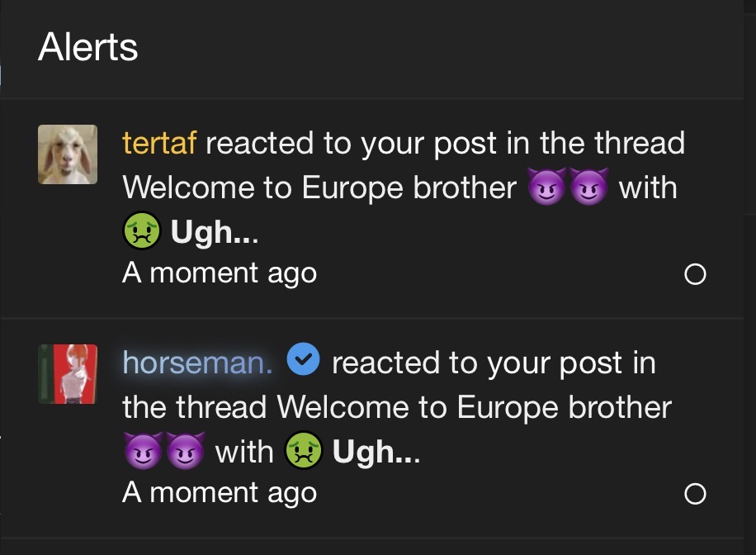Click the Ugh... reaction label in horseman's alert
Image resolution: width=756 pixels, height=555 pixels.
coord(376,453)
